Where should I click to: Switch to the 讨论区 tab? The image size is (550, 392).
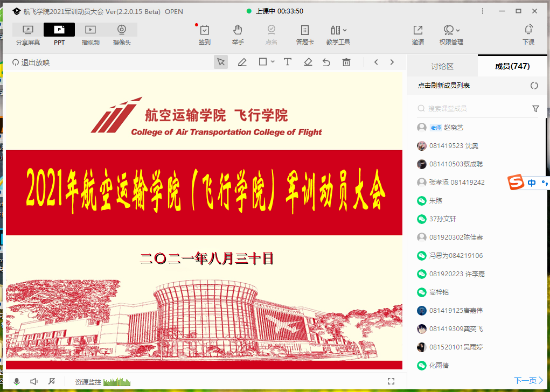pyautogui.click(x=442, y=66)
